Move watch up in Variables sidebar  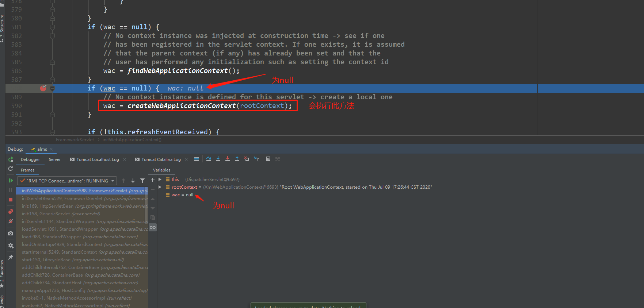point(153,199)
